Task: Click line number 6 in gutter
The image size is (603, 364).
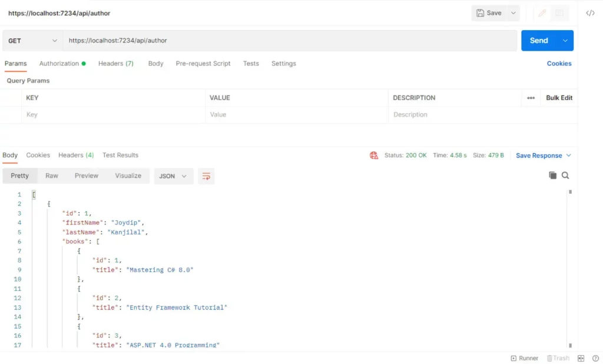Action: 19,241
